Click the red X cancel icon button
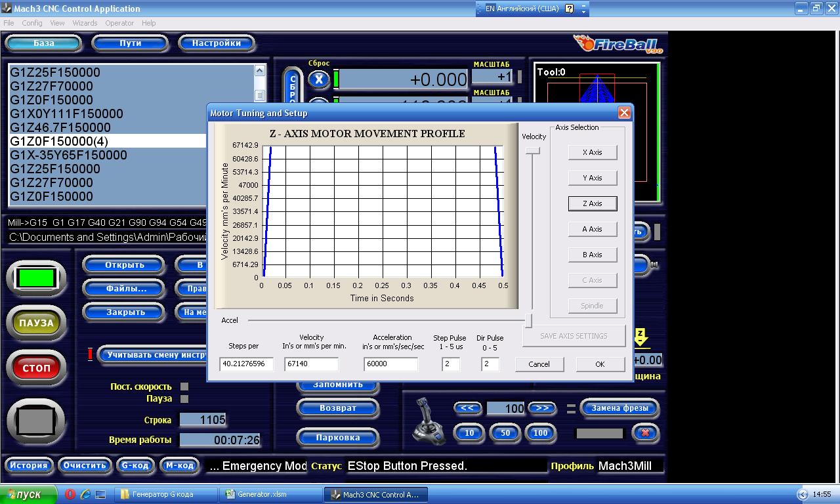The width and height of the screenshot is (840, 504). point(645,433)
